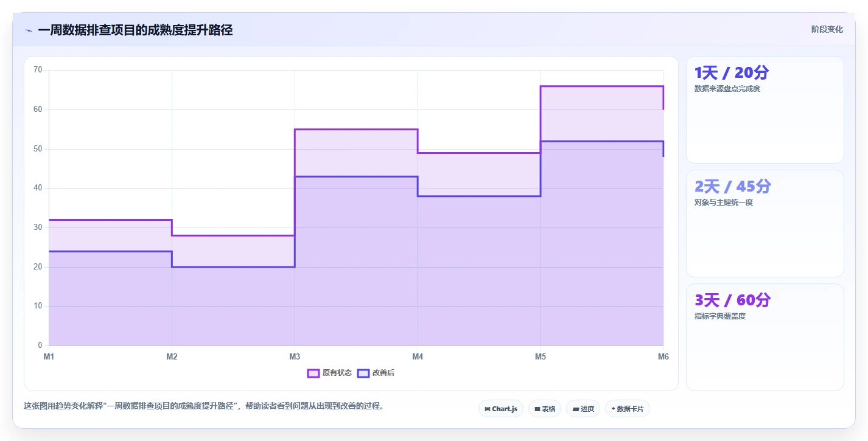Screen dimensions: 868x441
Task: Click the M1 x-axis label
Action: tap(49, 356)
